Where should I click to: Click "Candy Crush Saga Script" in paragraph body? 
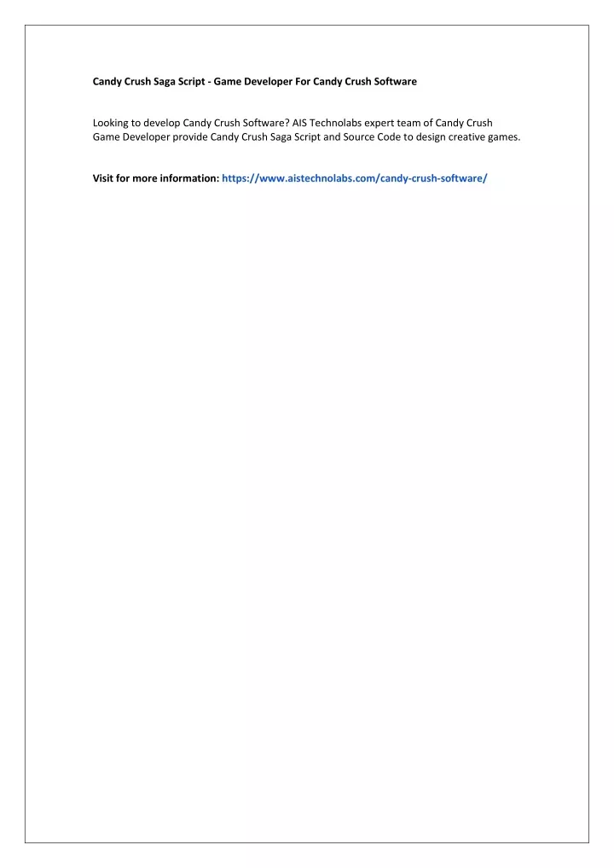(265, 136)
